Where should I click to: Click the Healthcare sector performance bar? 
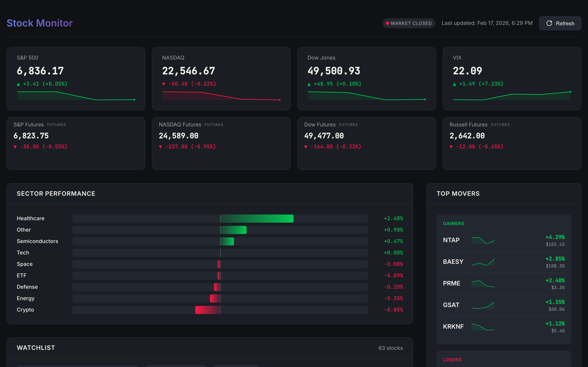tap(256, 218)
